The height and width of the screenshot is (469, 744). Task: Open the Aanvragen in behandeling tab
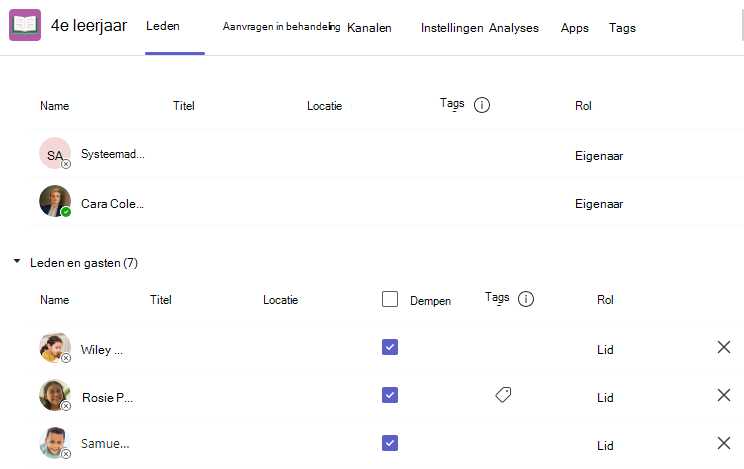tap(281, 27)
